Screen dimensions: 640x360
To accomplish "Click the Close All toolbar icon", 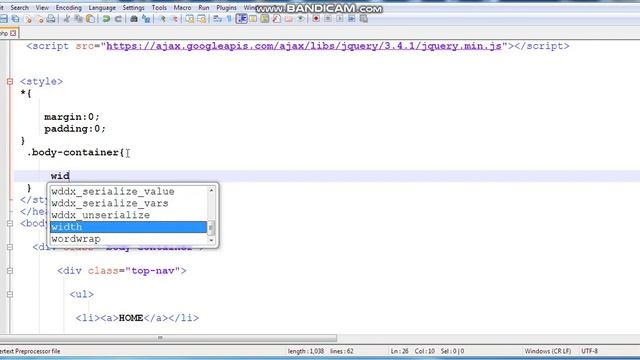I will tap(40, 19).
